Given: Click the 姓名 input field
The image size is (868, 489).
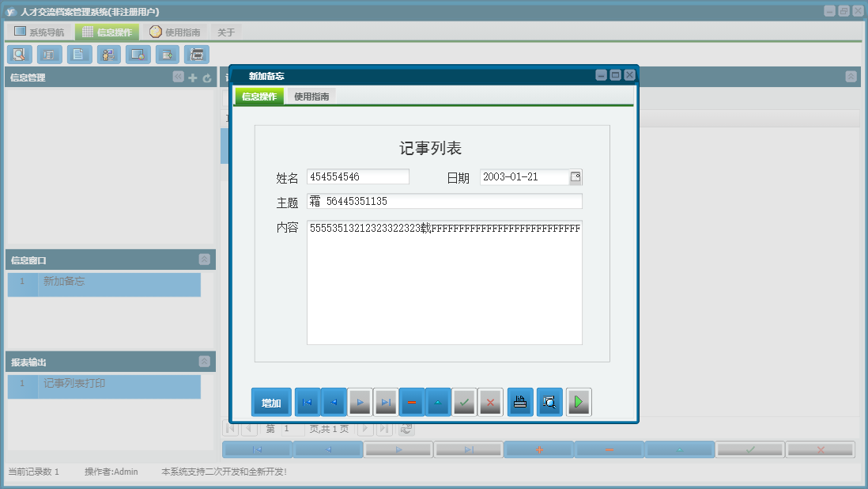Looking at the screenshot, I should (x=357, y=176).
